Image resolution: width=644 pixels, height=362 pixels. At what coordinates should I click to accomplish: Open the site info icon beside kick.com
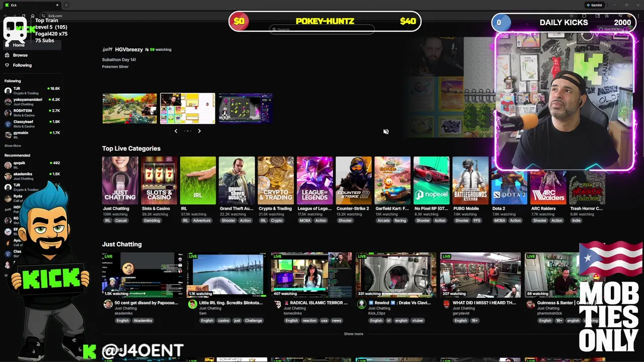pyautogui.click(x=44, y=16)
